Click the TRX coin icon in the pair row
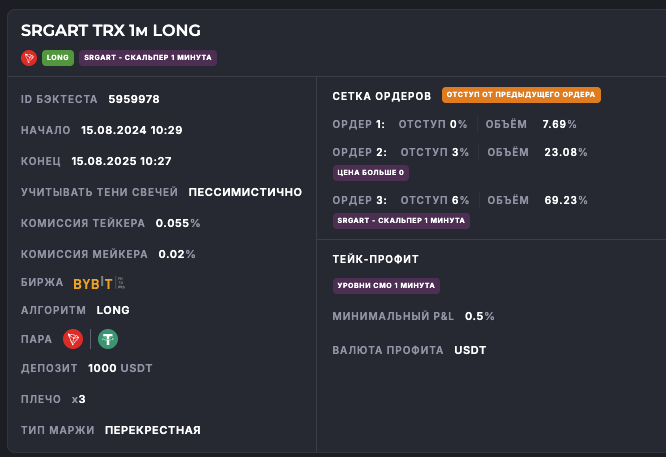 click(73, 340)
